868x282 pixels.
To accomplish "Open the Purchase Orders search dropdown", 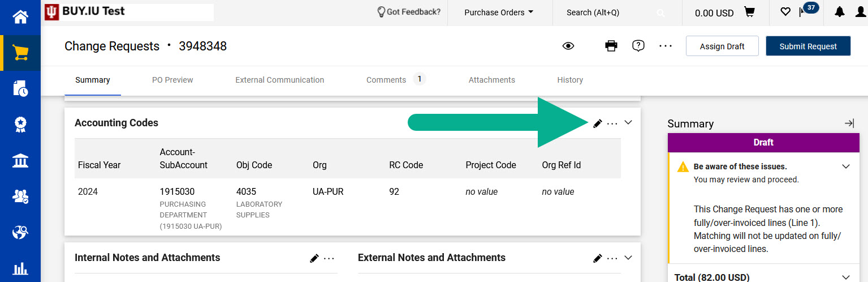I will click(499, 12).
